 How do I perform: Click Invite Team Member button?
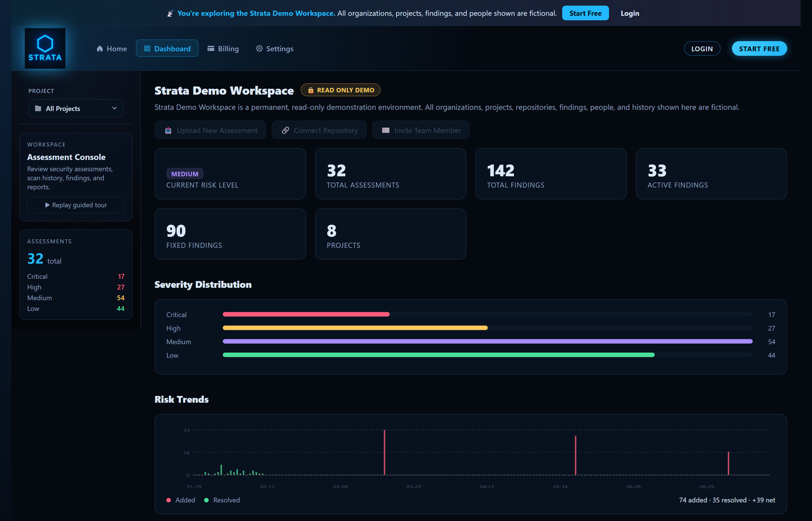coord(421,130)
